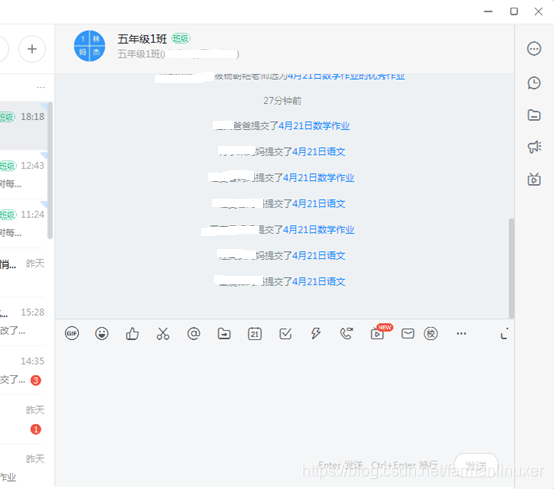Click the chat message scrollbar
The image size is (554, 489).
pyautogui.click(x=511, y=269)
